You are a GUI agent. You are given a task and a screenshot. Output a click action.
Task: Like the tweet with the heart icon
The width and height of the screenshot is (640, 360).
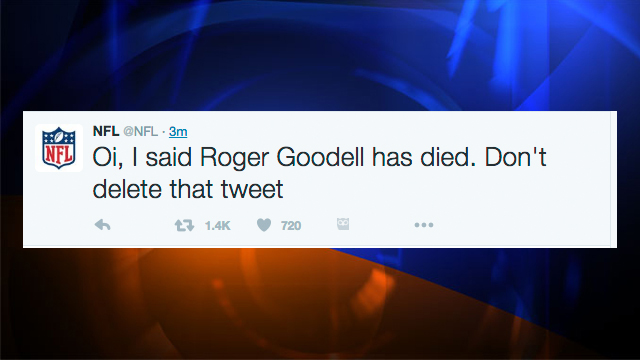[264, 225]
